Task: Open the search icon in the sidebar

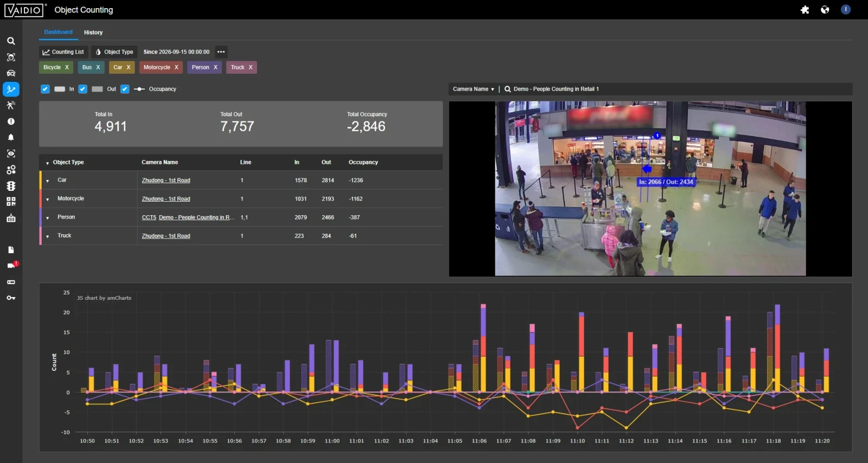Action: (x=11, y=41)
